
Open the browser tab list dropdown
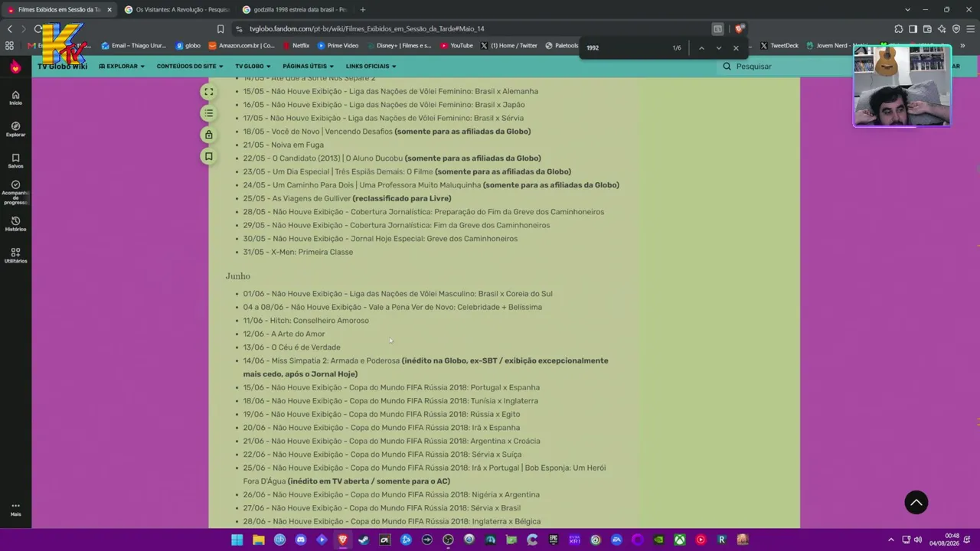tap(907, 10)
